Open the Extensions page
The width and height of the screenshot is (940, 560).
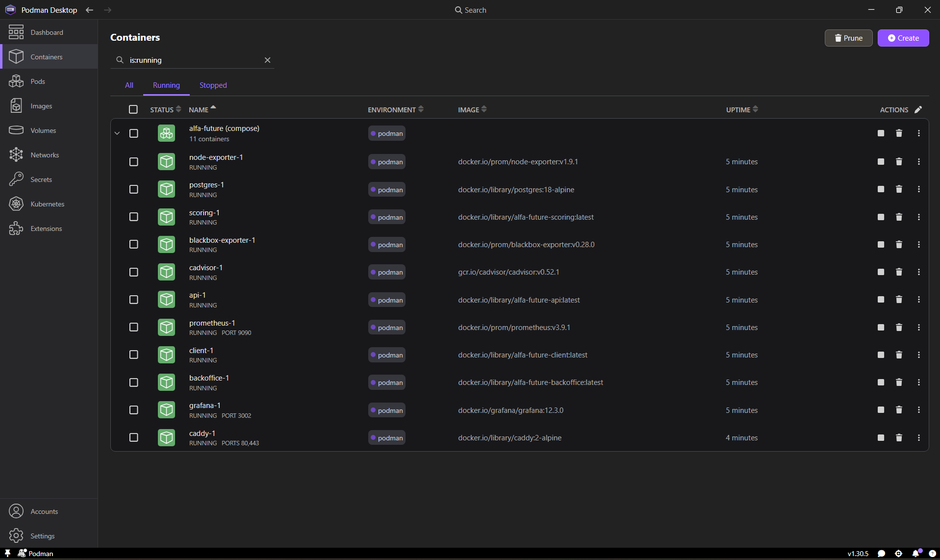[49, 229]
